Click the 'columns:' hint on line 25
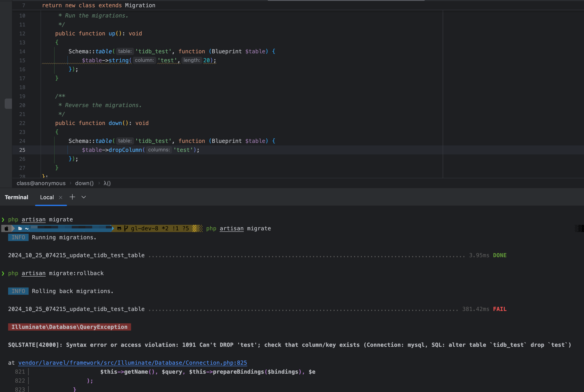The height and width of the screenshot is (392, 584). (159, 150)
